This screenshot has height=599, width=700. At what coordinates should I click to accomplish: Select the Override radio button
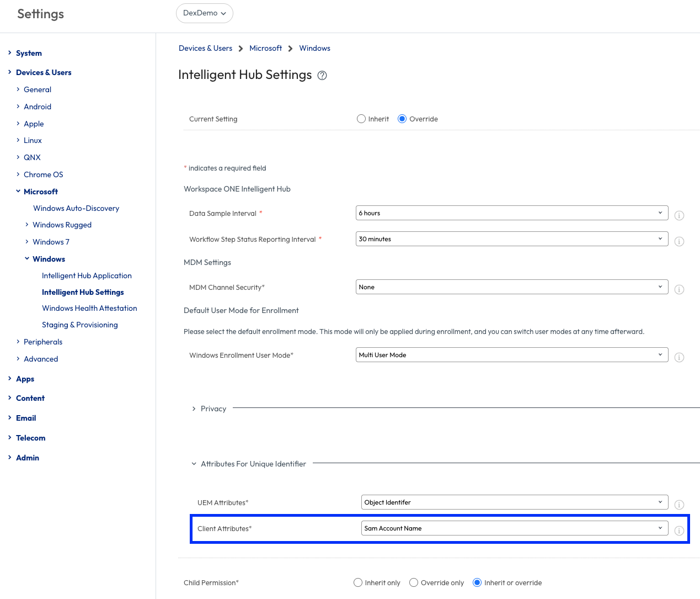tap(402, 119)
